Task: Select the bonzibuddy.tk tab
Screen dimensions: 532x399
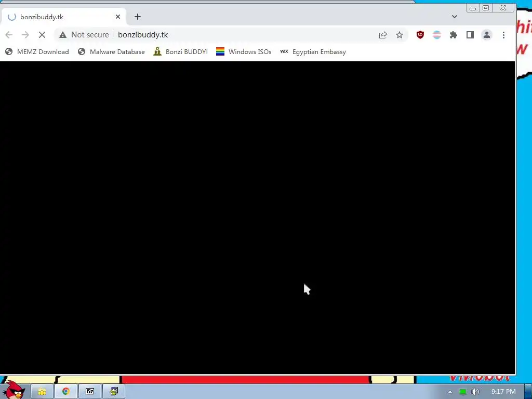Action: [63, 17]
